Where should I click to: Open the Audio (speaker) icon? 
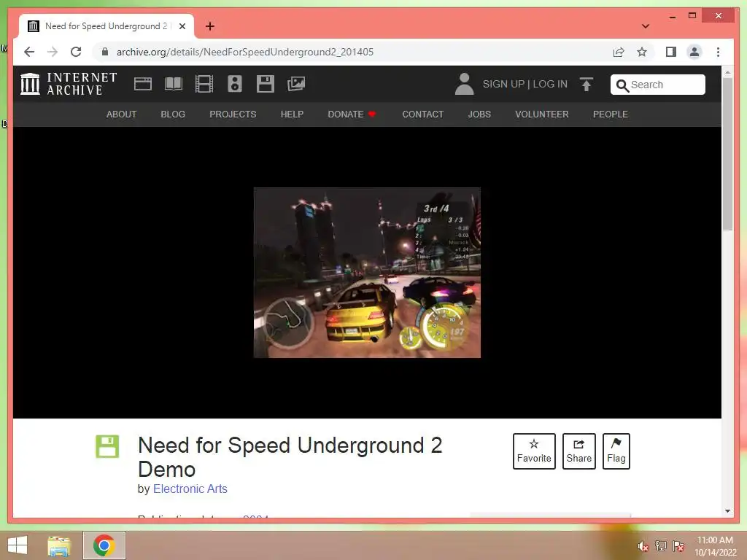pyautogui.click(x=235, y=84)
